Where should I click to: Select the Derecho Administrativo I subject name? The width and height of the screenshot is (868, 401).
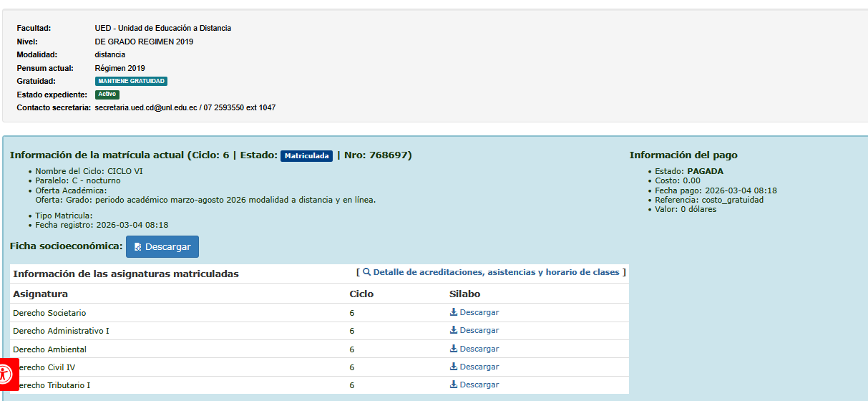click(x=61, y=331)
